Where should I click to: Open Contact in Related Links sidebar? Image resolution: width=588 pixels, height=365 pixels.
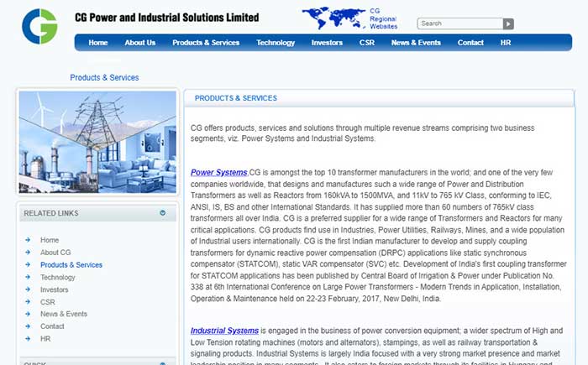coord(52,326)
